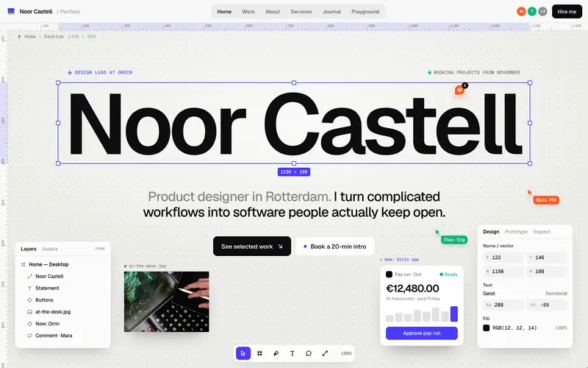Switch to the Prototype tab
The height and width of the screenshot is (368, 588).
[516, 232]
